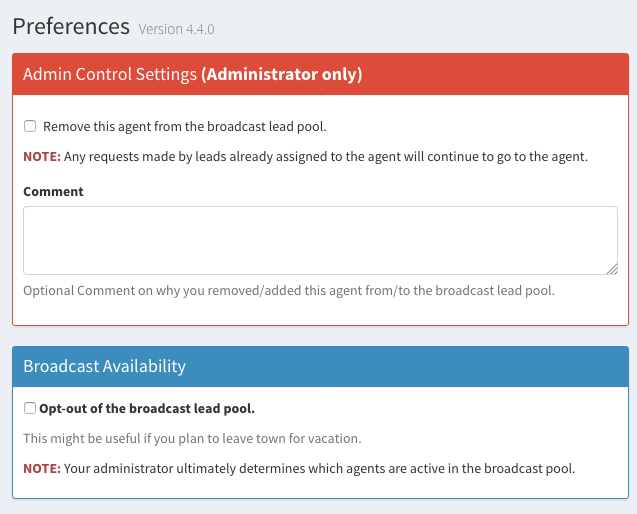Click the Admin Control Settings header title
This screenshot has height=514, width=637.
point(109,74)
